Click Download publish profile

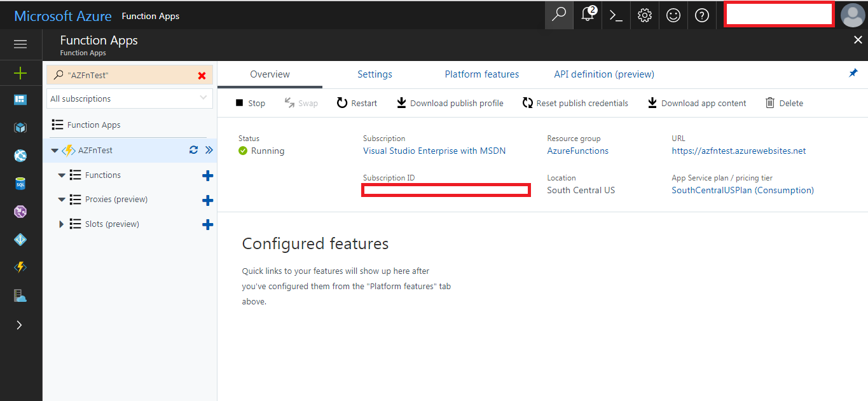(450, 103)
